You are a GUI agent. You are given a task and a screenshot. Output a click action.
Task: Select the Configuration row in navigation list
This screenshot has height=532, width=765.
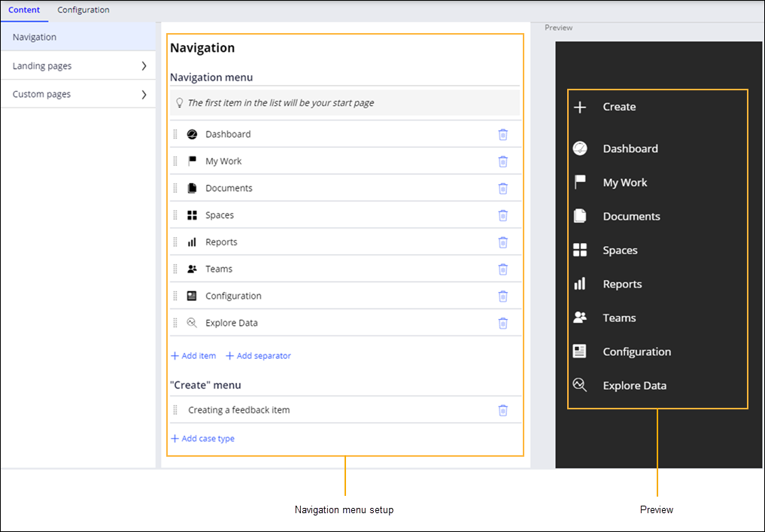(233, 296)
